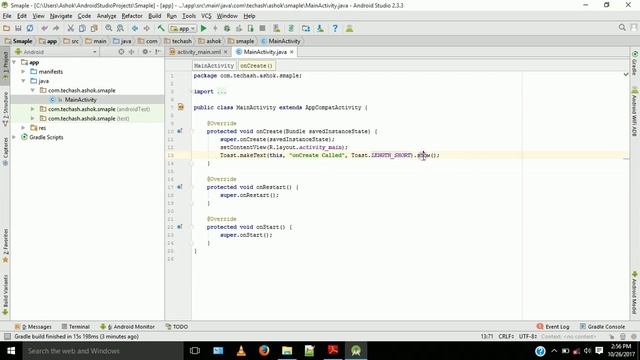
Task: Open the Android project view dropdown
Action: (x=56, y=52)
